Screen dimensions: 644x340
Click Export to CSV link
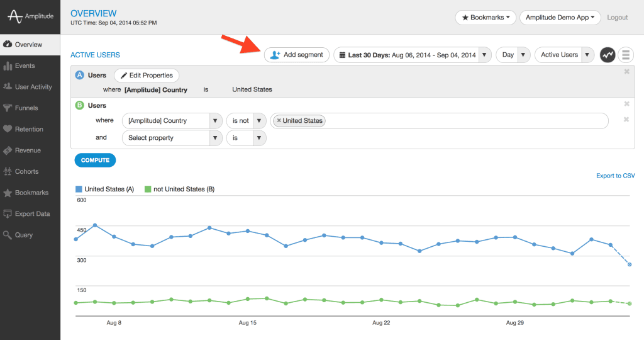615,176
